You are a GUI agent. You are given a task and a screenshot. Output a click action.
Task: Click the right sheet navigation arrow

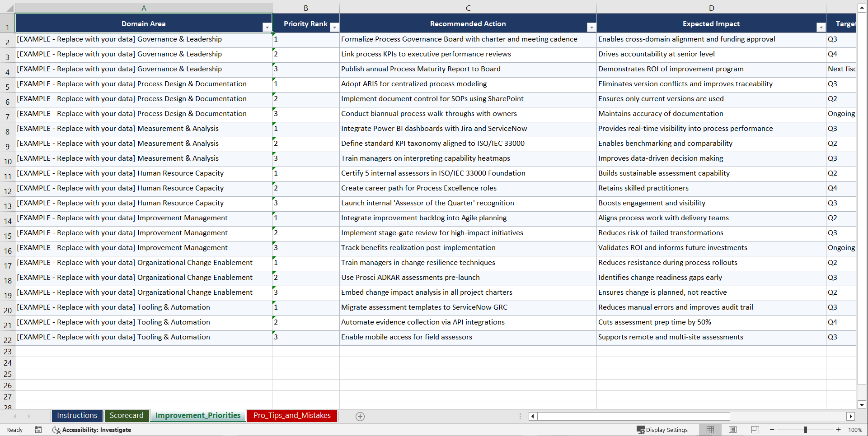point(29,416)
